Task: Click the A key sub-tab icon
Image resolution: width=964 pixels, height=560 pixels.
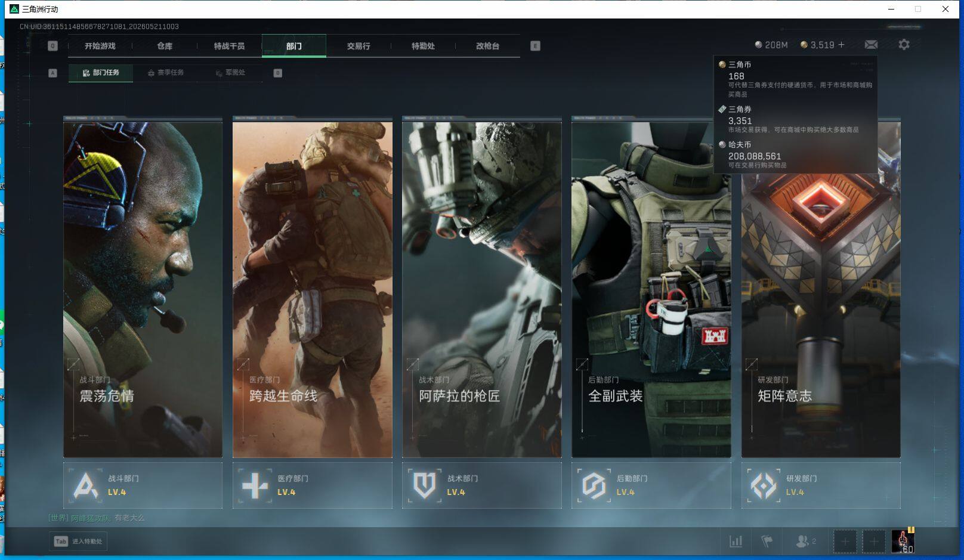Action: [x=52, y=73]
